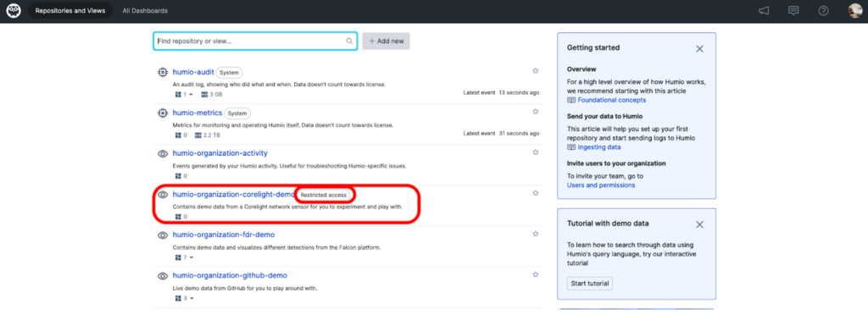Click the humio-audit repository chip icon
The height and width of the screenshot is (314, 868).
pyautogui.click(x=162, y=72)
